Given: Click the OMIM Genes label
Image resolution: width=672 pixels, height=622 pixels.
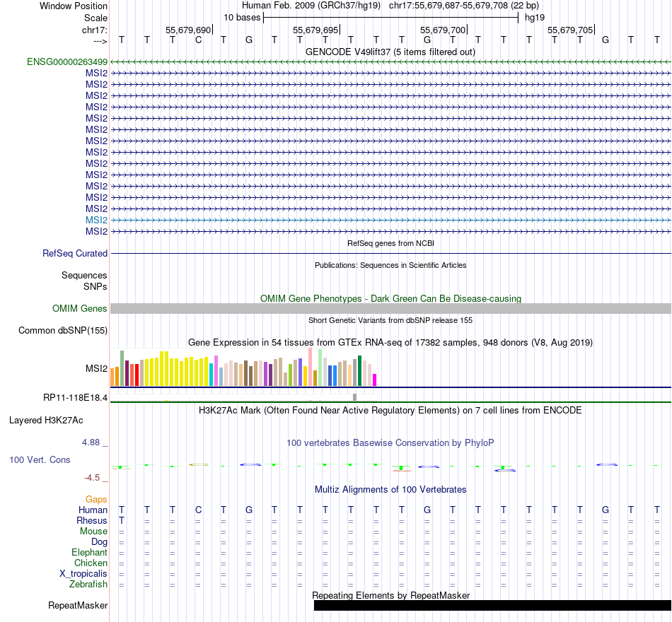Looking at the screenshot, I should pos(79,308).
